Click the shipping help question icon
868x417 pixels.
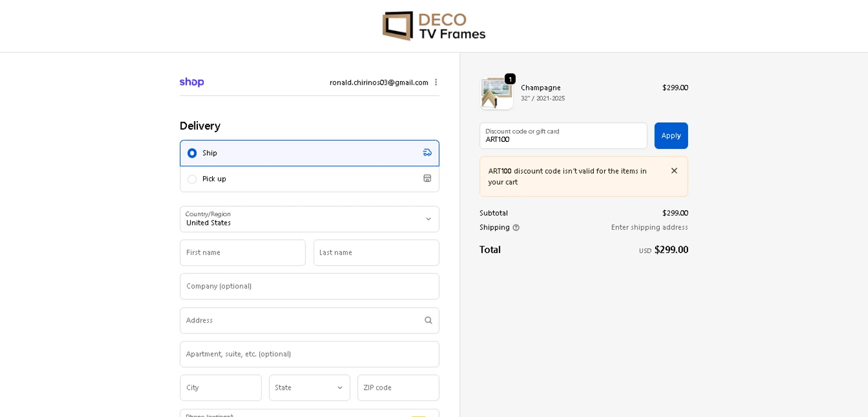point(516,228)
